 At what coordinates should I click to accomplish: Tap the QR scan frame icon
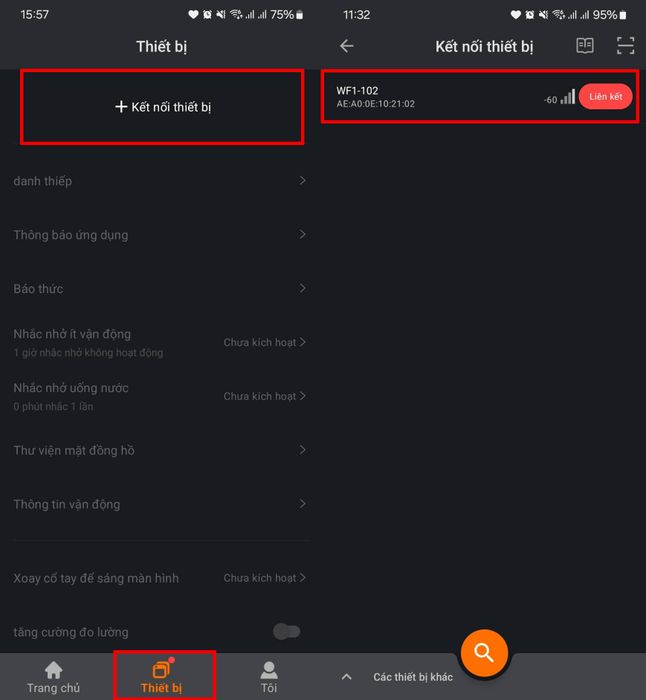tap(625, 46)
